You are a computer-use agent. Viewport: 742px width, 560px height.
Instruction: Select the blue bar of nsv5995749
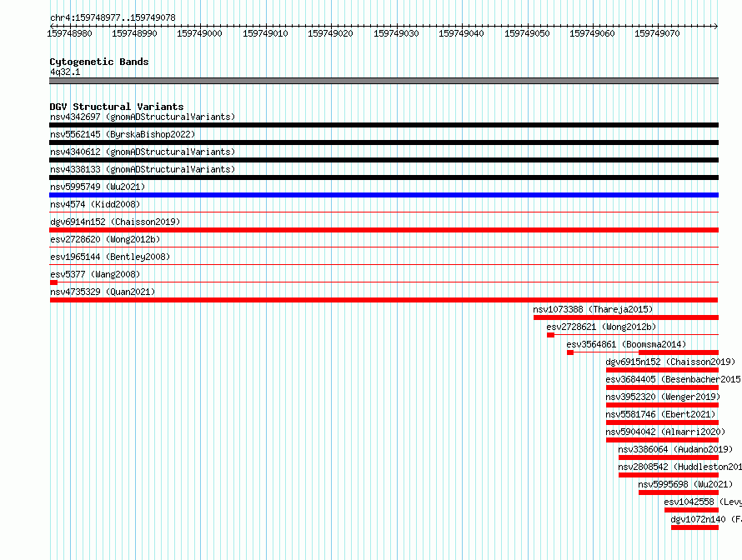click(x=384, y=195)
